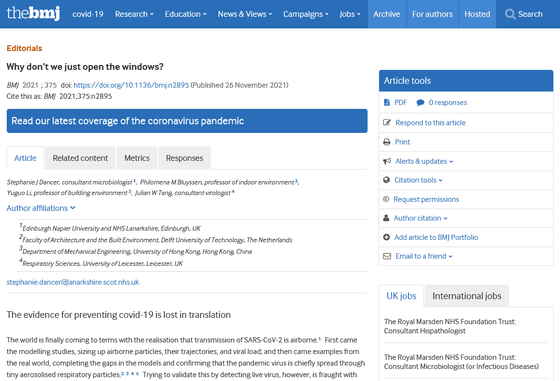Expand the News & Views menu
Viewport: 560px width, 381px height.
click(245, 14)
